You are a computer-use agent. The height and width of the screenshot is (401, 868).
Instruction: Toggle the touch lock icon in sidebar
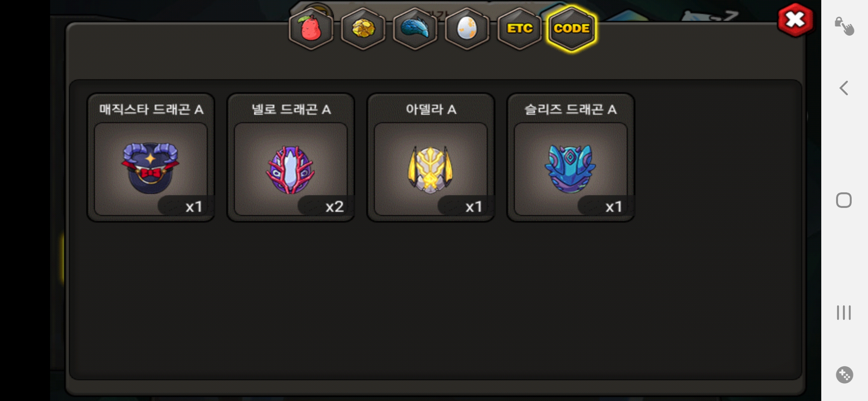pos(844,26)
